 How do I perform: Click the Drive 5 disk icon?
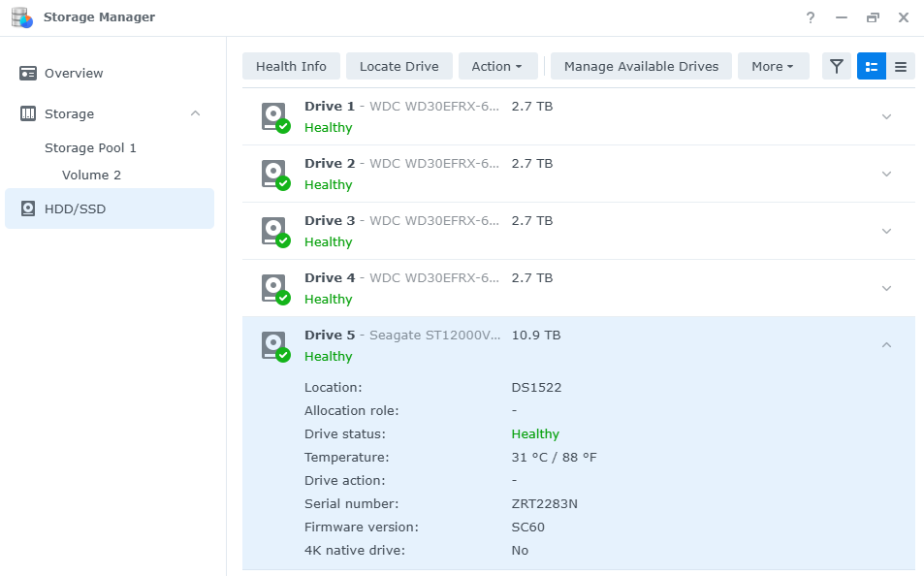pos(274,345)
